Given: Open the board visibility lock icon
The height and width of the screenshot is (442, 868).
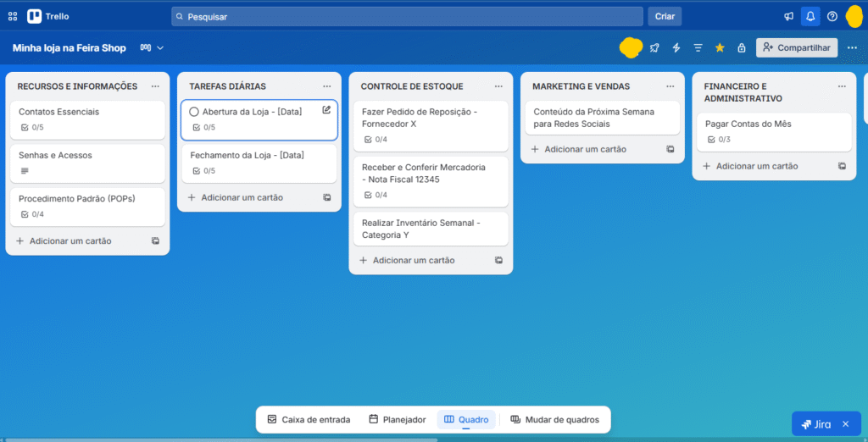Looking at the screenshot, I should click(x=741, y=48).
